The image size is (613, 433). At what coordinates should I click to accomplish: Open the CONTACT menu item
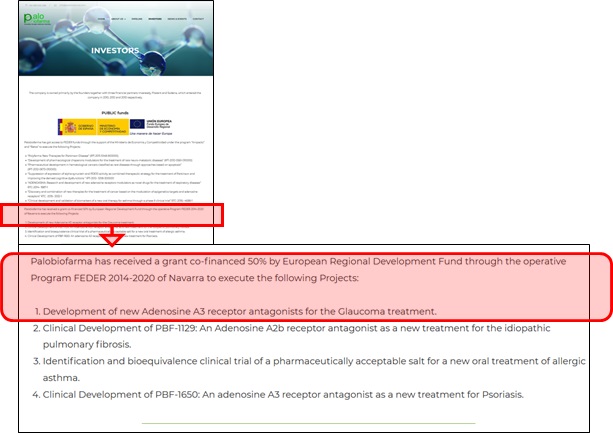[x=198, y=19]
